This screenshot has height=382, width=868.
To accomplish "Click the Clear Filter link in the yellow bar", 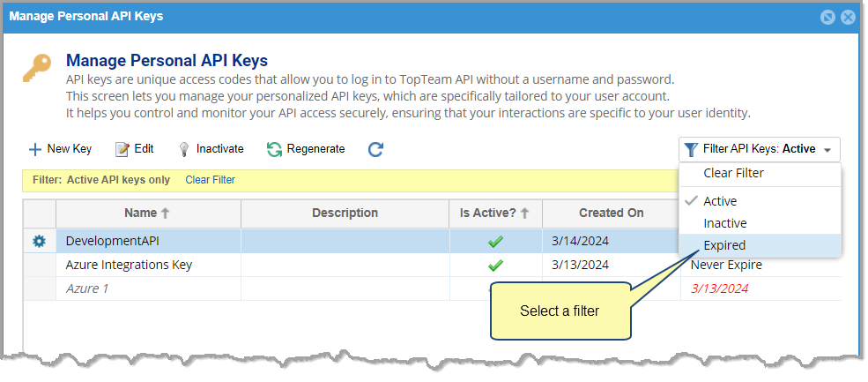I will coord(211,180).
